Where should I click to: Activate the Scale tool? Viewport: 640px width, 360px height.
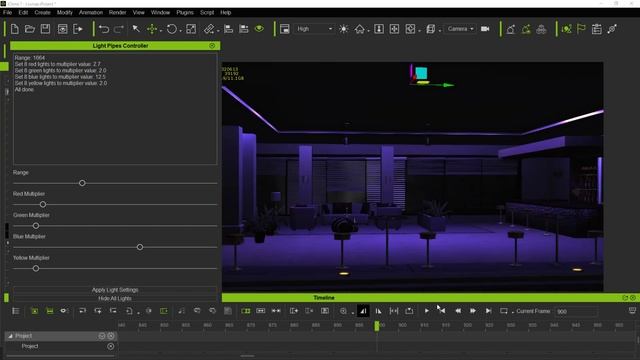click(x=191, y=29)
